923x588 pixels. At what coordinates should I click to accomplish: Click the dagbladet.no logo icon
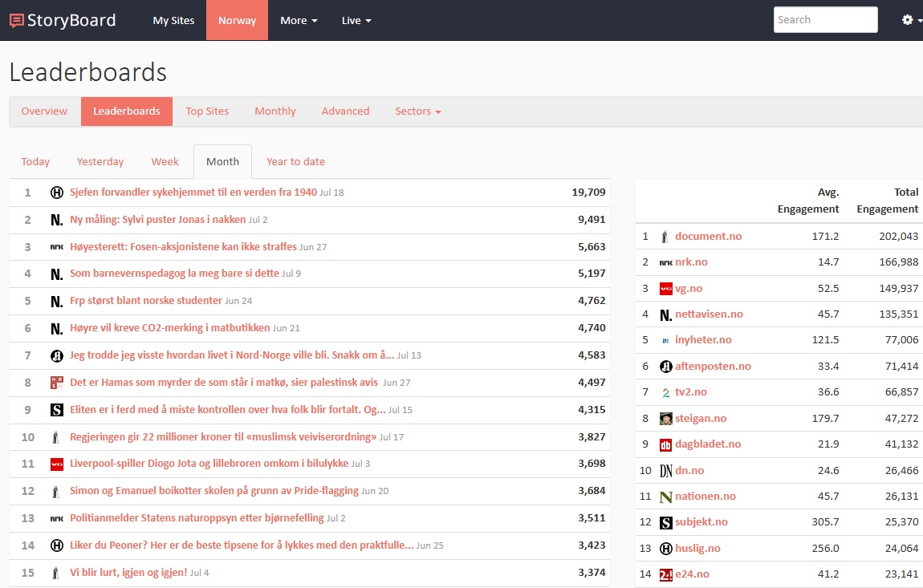665,444
